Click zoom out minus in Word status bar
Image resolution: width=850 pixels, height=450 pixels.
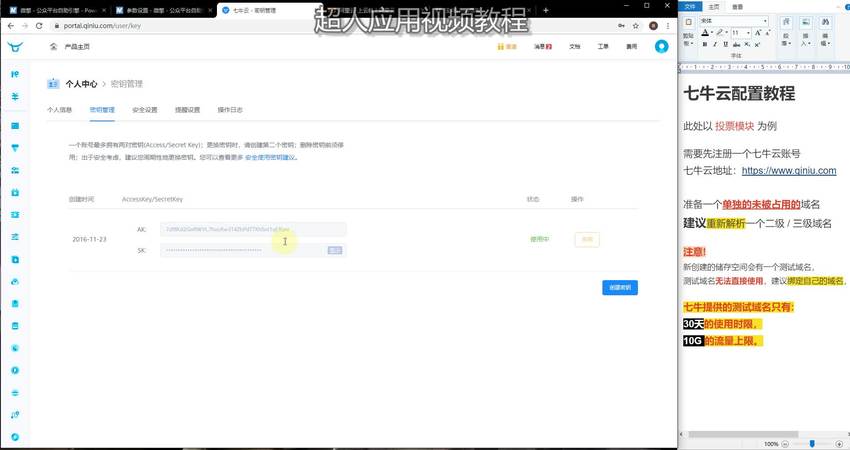coord(785,444)
